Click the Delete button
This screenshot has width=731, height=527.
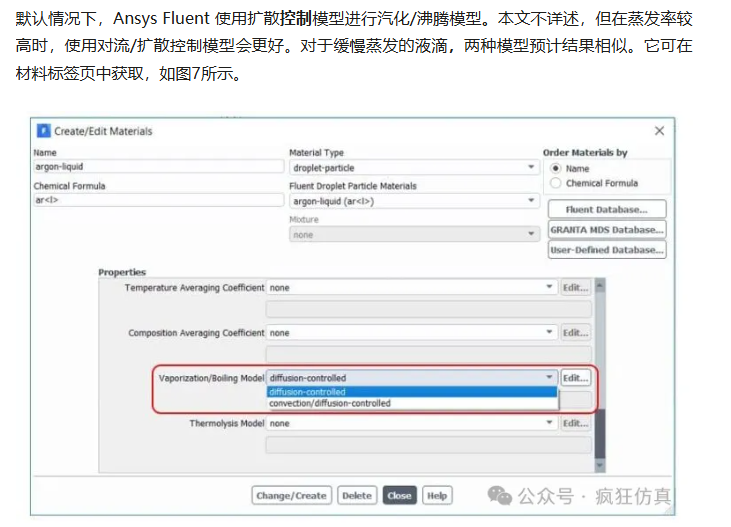(357, 495)
